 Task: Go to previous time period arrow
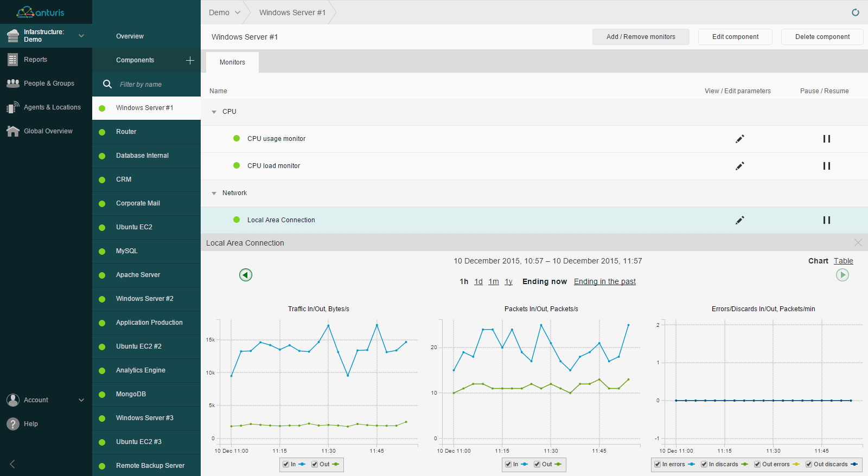[x=246, y=275]
